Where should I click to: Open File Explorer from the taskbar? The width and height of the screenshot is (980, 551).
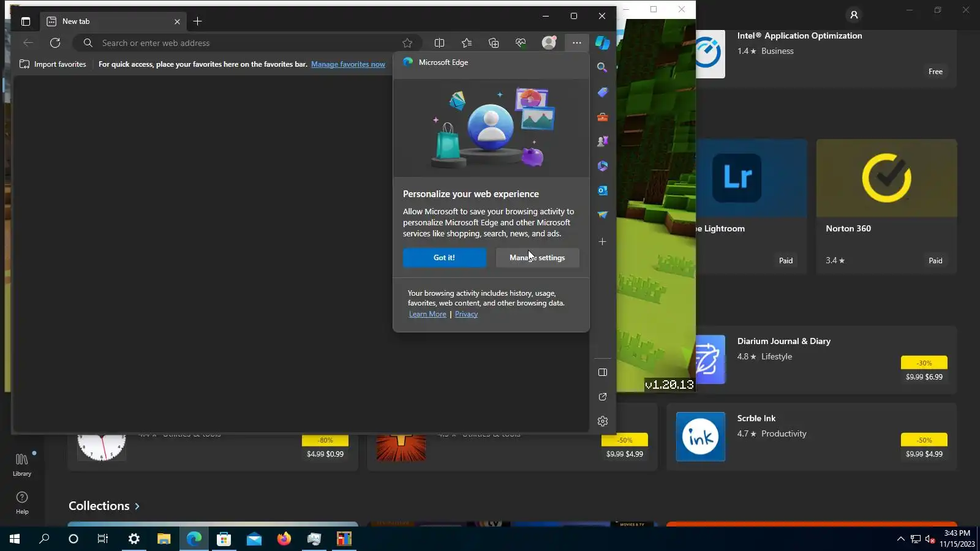164,539
